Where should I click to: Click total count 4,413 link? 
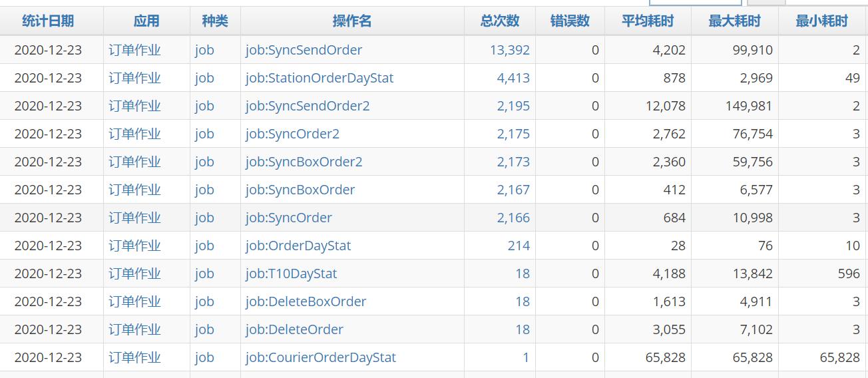tap(513, 78)
